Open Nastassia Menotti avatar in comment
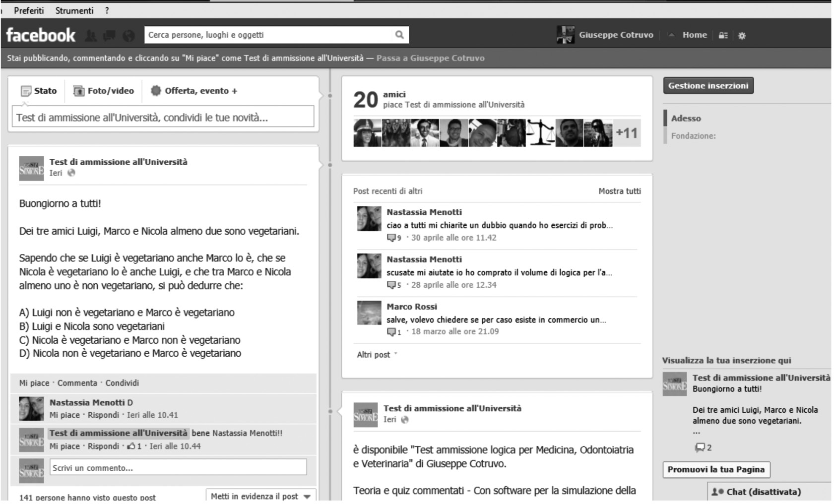Image resolution: width=834 pixels, height=504 pixels. (31, 409)
